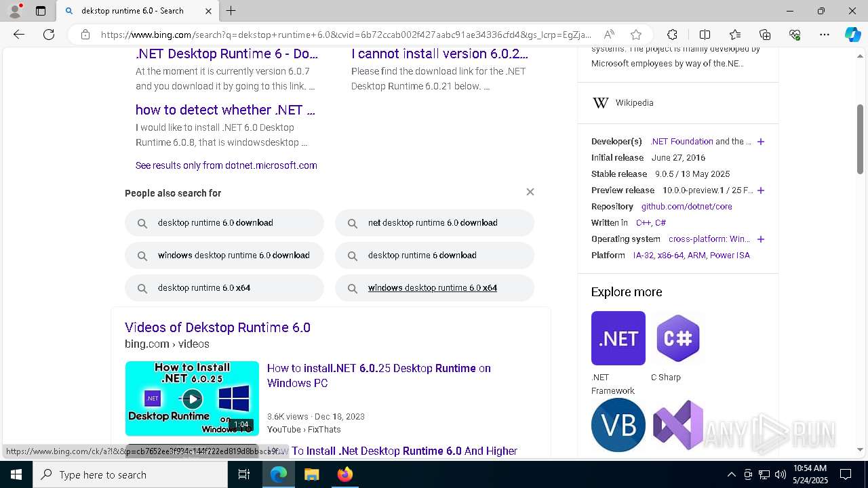Open Extensions puzzle icon
Viewport: 868px width, 488px height.
(x=672, y=35)
